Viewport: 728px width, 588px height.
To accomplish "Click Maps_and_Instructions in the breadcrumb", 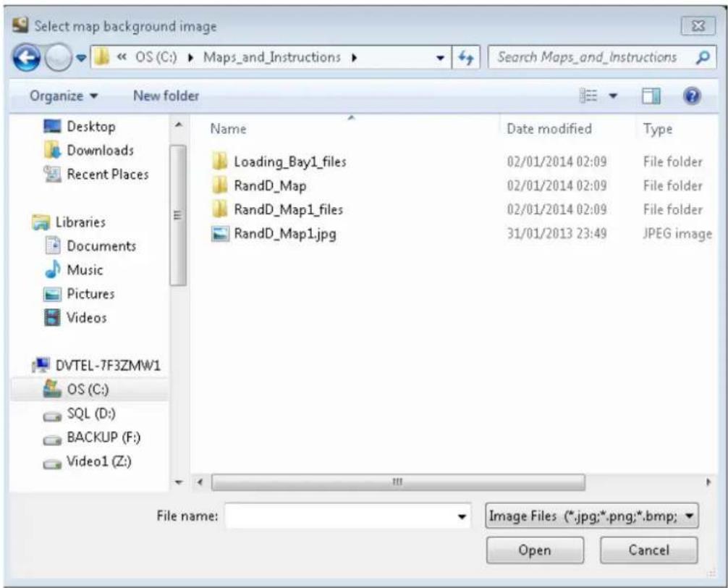I will pyautogui.click(x=272, y=57).
